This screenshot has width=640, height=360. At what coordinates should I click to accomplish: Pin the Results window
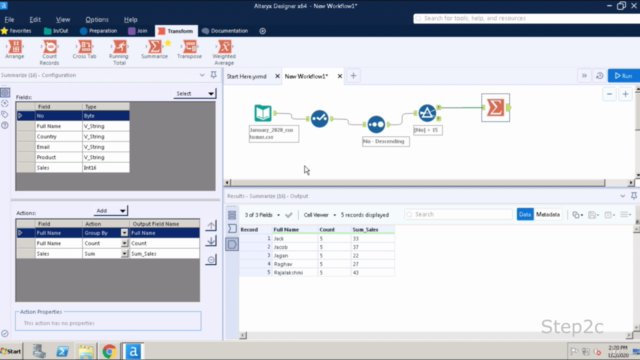pyautogui.click(x=634, y=196)
